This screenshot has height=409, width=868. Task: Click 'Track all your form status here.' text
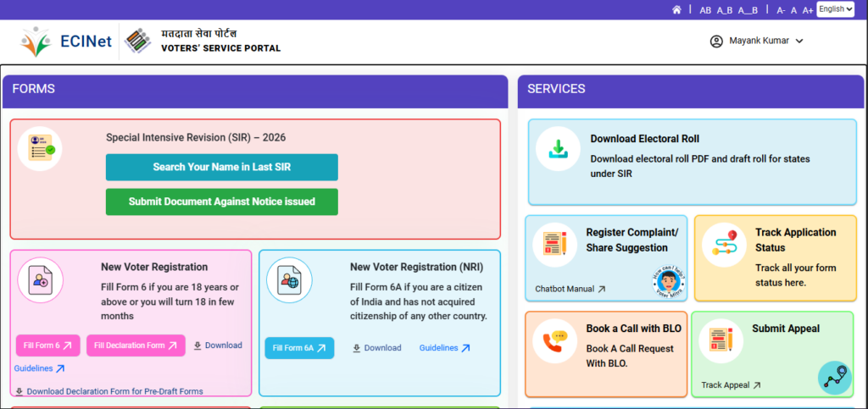click(x=795, y=275)
